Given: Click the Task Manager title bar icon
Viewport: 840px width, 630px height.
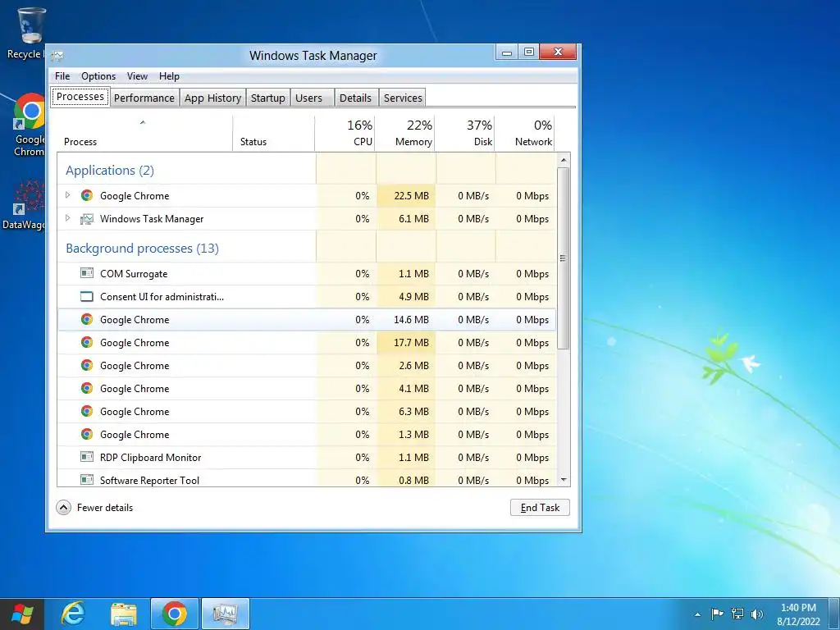Looking at the screenshot, I should tap(57, 55).
